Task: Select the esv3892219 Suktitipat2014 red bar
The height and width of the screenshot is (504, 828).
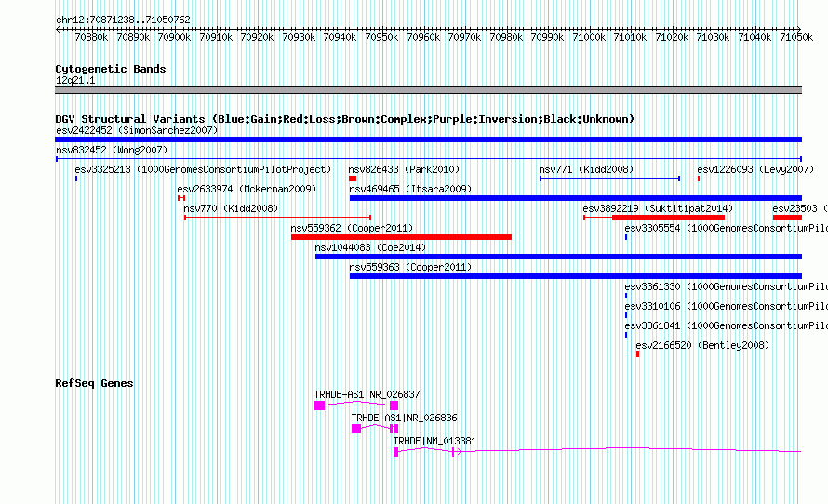Action: [x=654, y=218]
